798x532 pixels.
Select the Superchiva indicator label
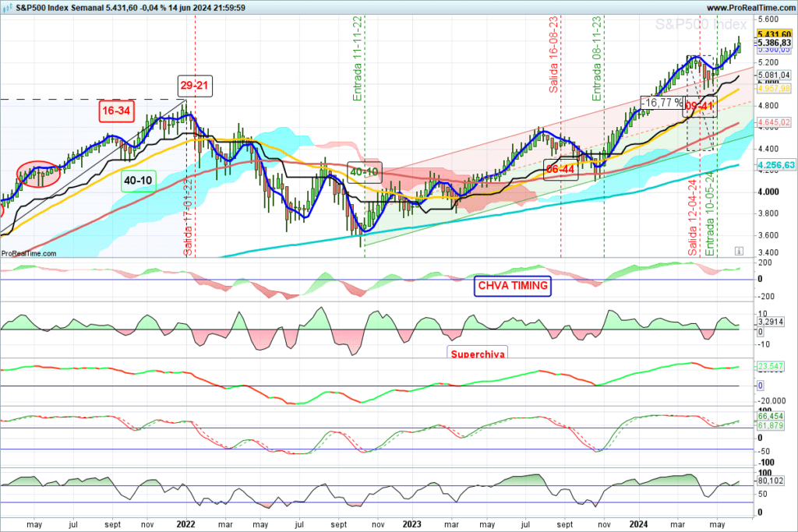click(x=477, y=354)
